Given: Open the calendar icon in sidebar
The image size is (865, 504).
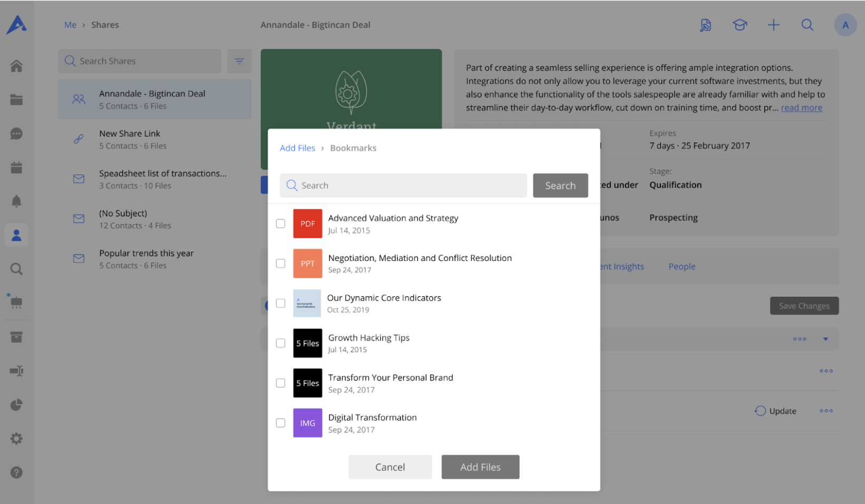Looking at the screenshot, I should [x=16, y=168].
